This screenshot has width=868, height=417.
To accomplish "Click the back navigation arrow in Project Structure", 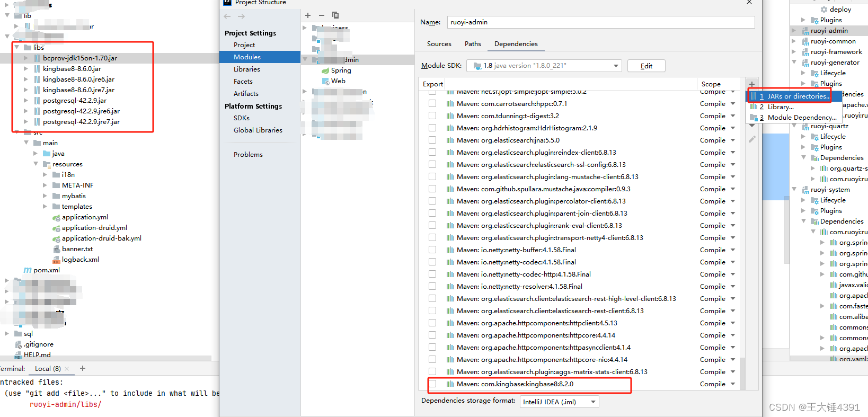I will pyautogui.click(x=227, y=16).
